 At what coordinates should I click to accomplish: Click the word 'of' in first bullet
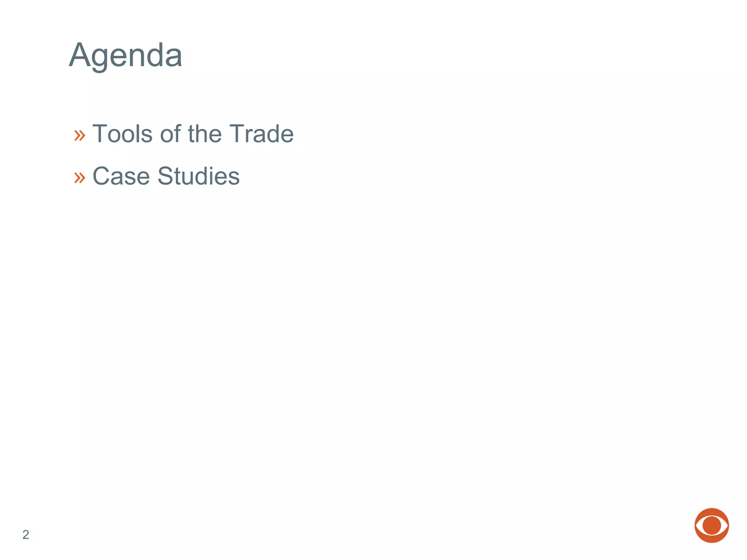tap(170, 133)
